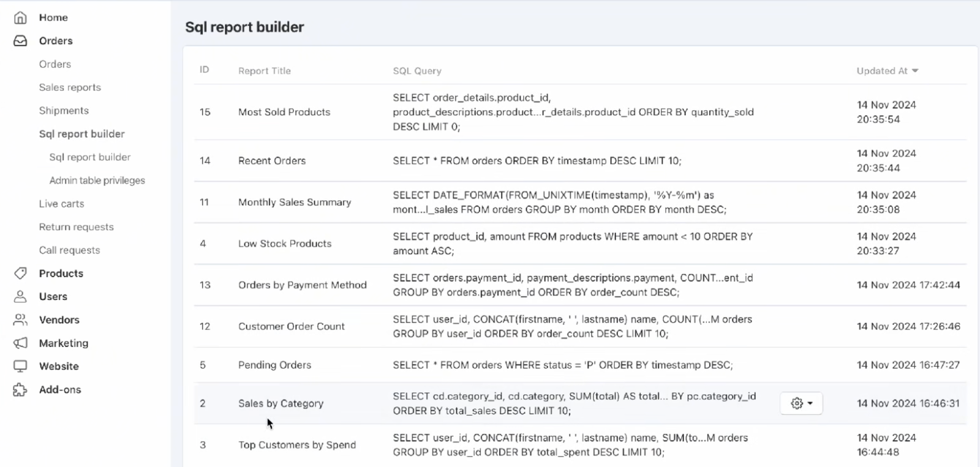Sort by the Updated At column

tap(887, 71)
